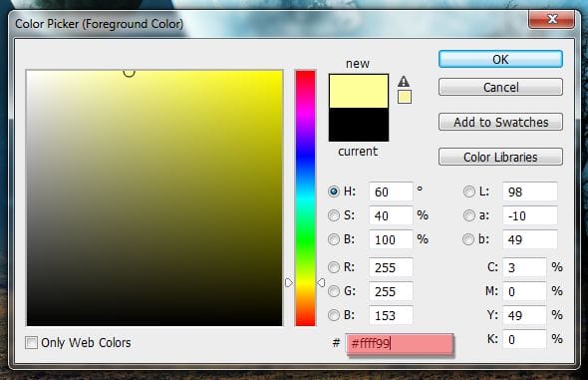Enable Only Web Colors checkbox
The height and width of the screenshot is (380, 588).
click(x=31, y=342)
